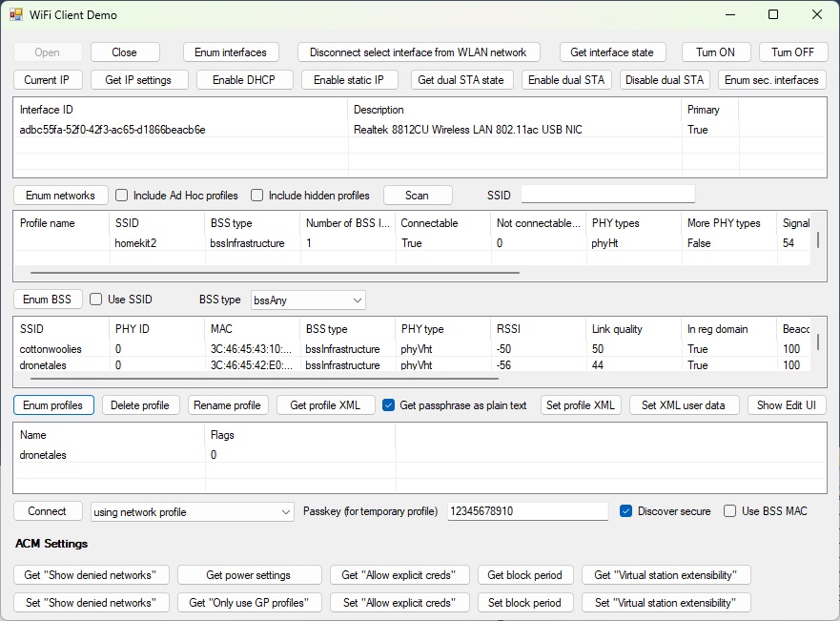Enable the Use BSS MAC checkbox
The height and width of the screenshot is (621, 840).
coord(730,511)
